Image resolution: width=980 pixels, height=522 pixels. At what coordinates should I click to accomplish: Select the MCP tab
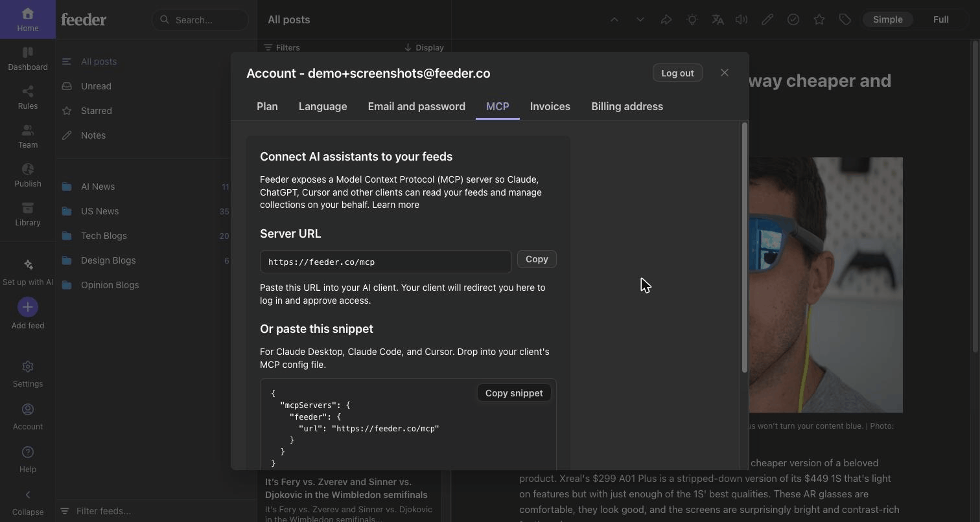coord(498,106)
